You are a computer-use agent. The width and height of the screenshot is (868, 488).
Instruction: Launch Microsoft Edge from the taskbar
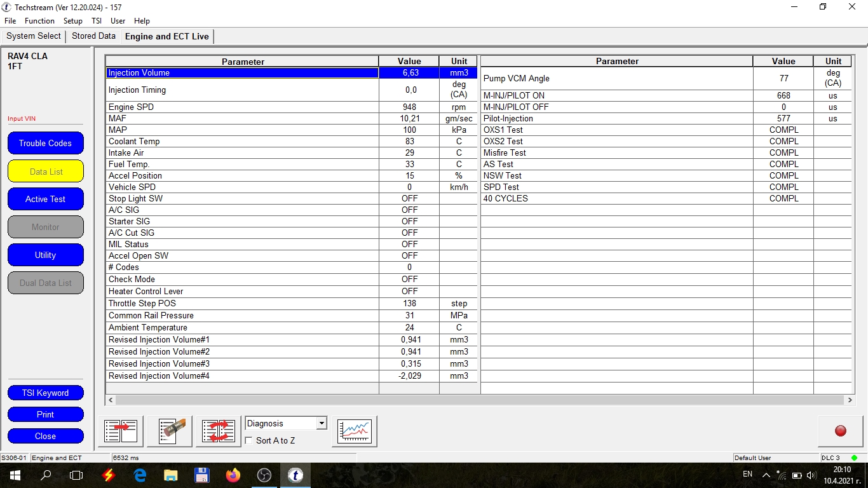click(x=140, y=475)
